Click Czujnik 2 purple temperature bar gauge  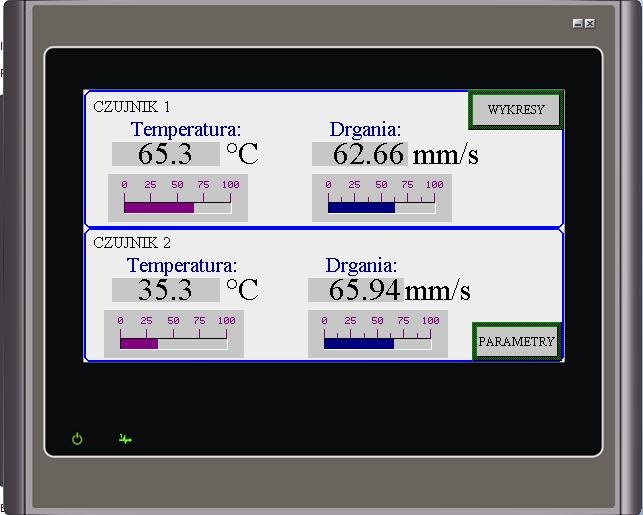tap(174, 334)
